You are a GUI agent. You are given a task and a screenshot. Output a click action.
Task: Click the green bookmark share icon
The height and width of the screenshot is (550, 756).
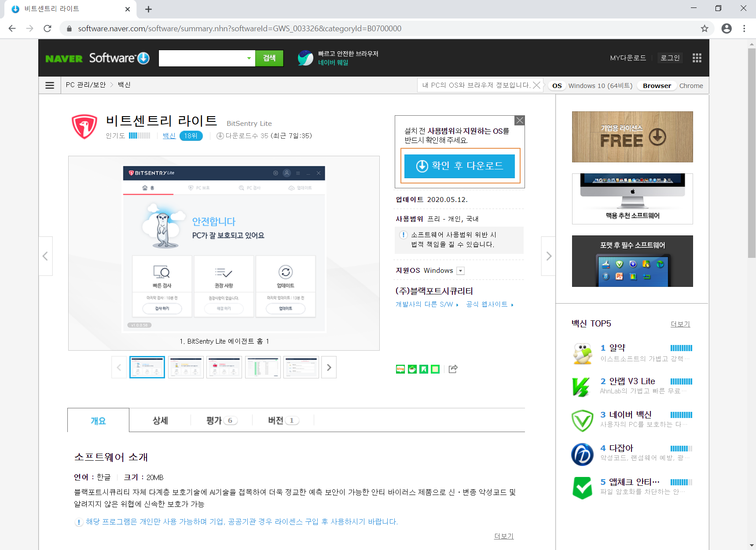pyautogui.click(x=424, y=369)
